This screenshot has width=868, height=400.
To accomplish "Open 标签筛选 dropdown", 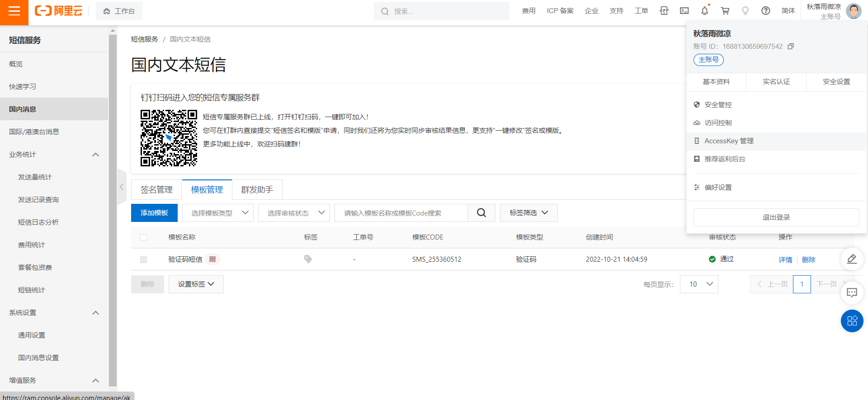I will 529,213.
